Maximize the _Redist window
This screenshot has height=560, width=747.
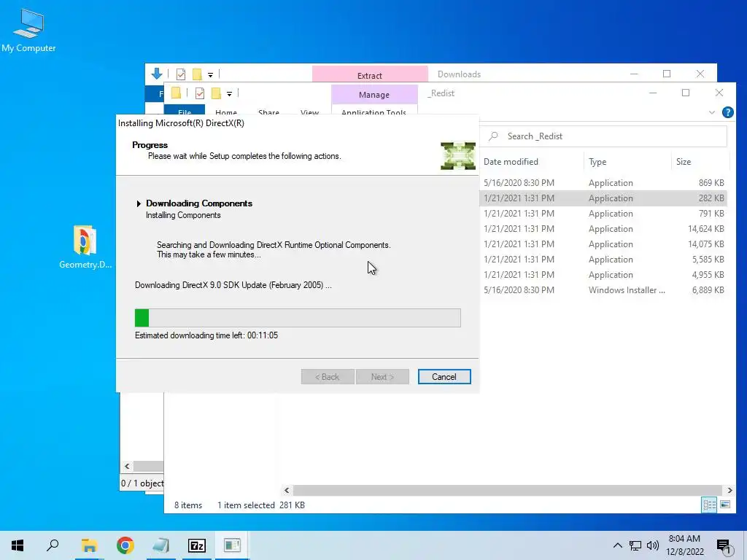(686, 93)
